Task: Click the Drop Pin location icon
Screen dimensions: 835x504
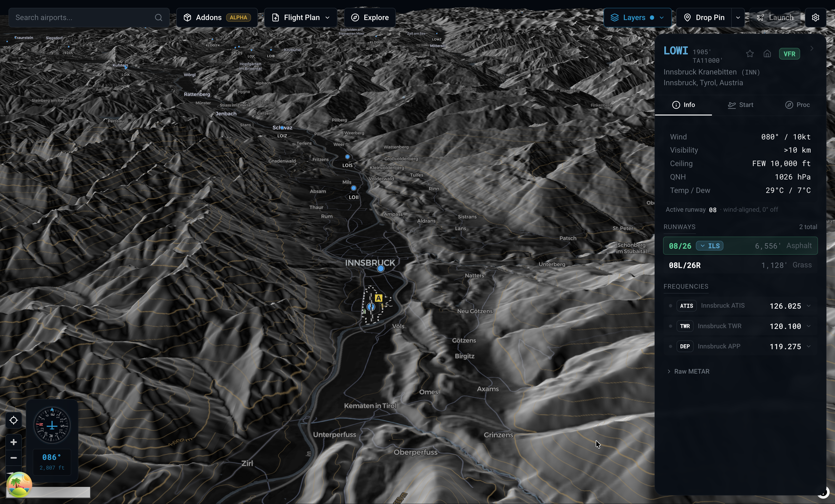Action: click(687, 18)
